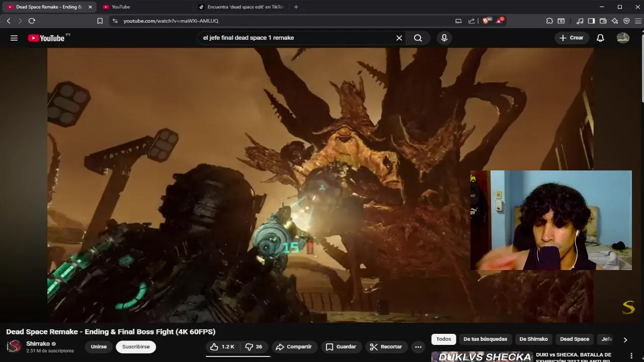This screenshot has width=644, height=362.
Task: Open tab search toolbar icon
Action: coord(561,21)
